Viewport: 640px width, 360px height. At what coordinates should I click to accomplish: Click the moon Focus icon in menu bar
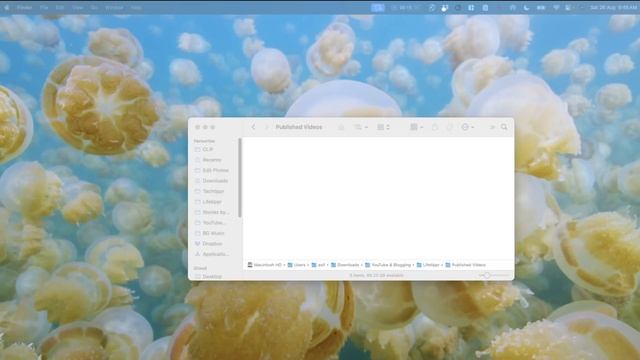point(527,7)
